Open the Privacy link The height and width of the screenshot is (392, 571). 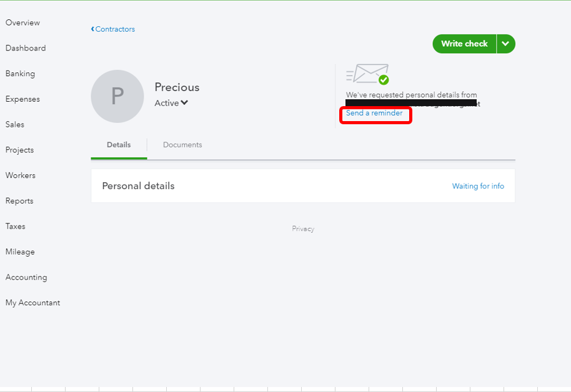pos(303,229)
